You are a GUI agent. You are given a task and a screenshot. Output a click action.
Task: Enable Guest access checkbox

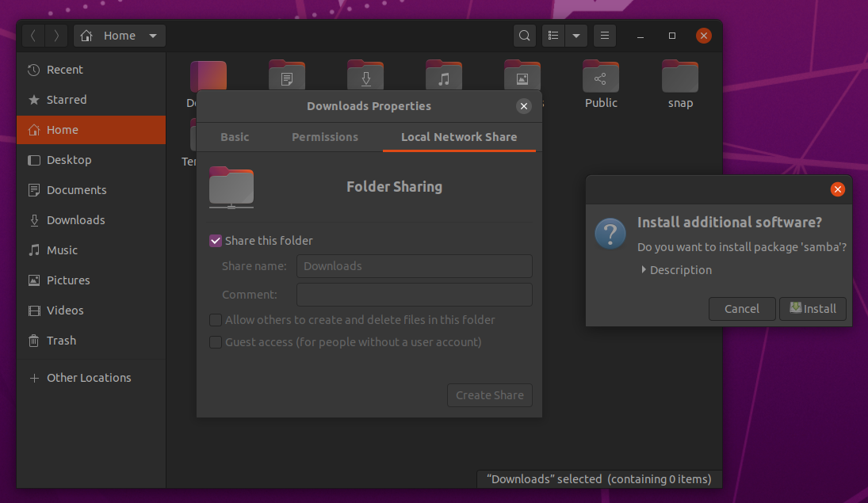pos(216,342)
